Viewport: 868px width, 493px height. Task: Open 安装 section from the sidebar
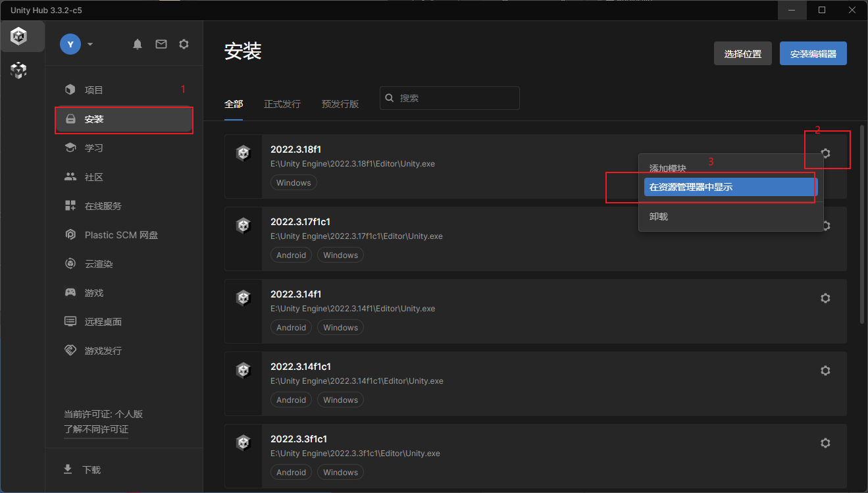pyautogui.click(x=94, y=119)
